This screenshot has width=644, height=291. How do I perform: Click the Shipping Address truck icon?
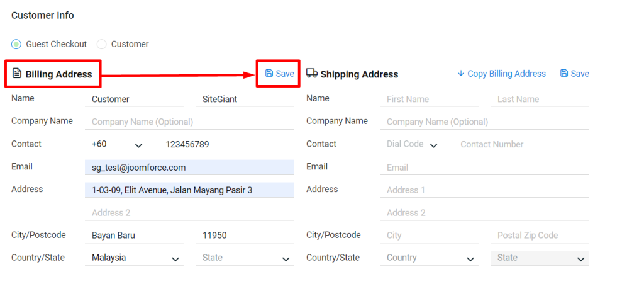(312, 73)
